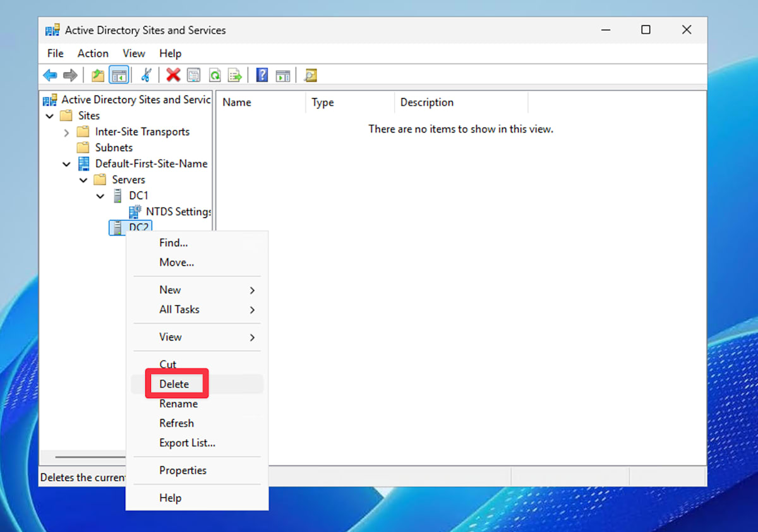Click the Back arrow toolbar icon
This screenshot has width=758, height=532.
tap(50, 75)
